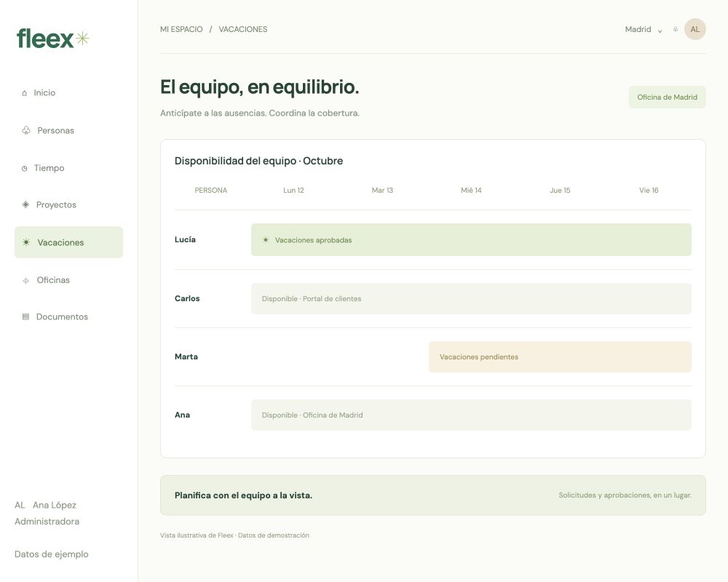Click the people icon beside Personas

(26, 130)
